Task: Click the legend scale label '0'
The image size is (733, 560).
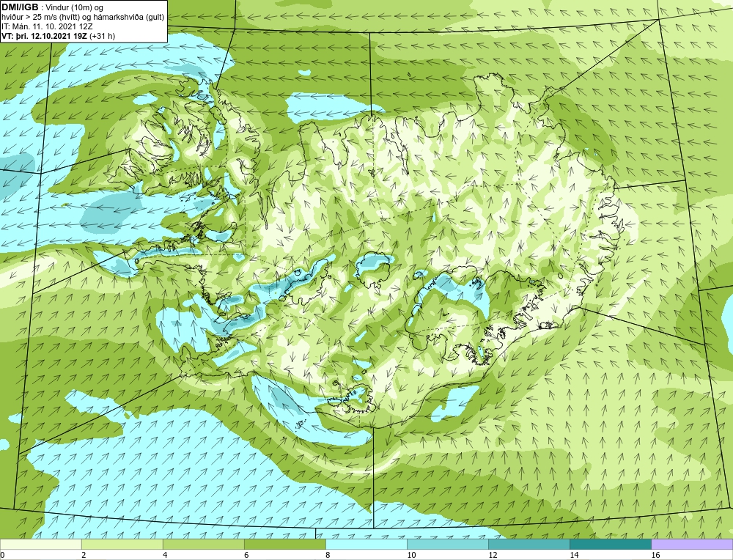Action: click(2, 555)
